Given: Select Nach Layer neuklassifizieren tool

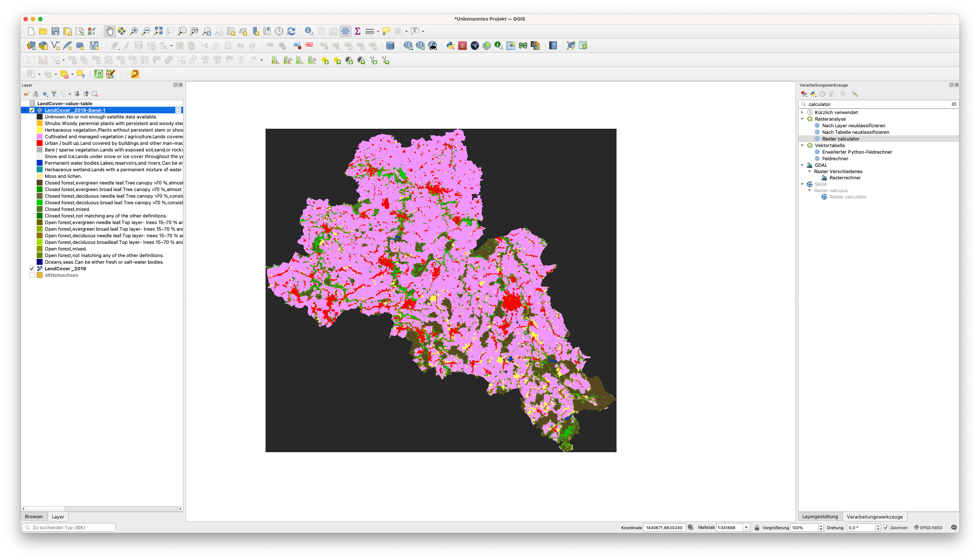Looking at the screenshot, I should [853, 126].
